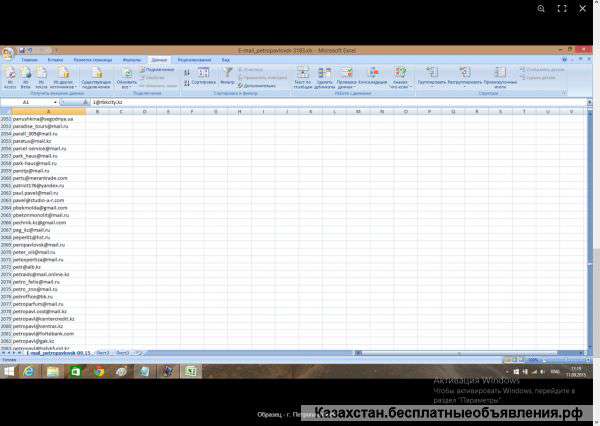600x426 pixels.
Task: Click the From Access import icon
Action: (10, 74)
